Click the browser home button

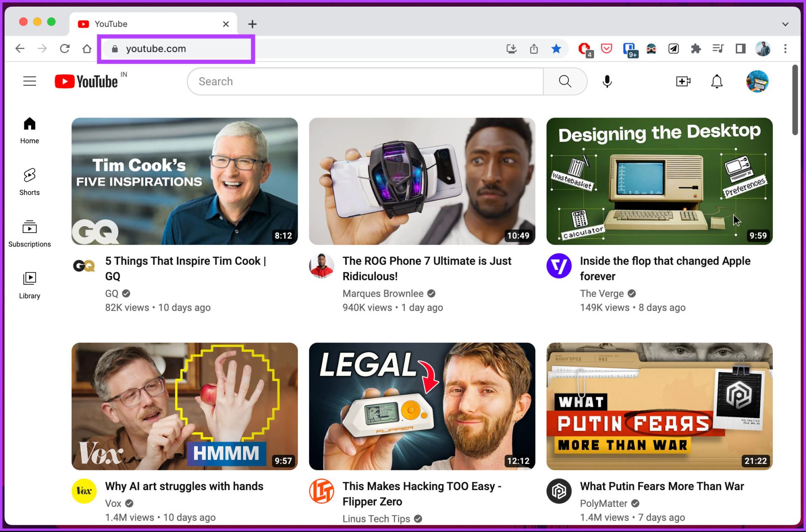pos(87,49)
